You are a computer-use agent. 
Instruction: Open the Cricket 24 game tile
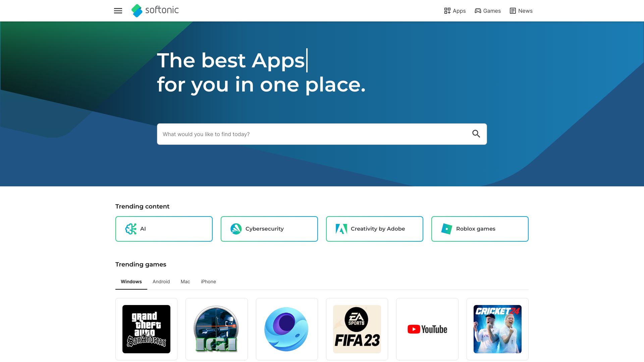click(x=497, y=329)
